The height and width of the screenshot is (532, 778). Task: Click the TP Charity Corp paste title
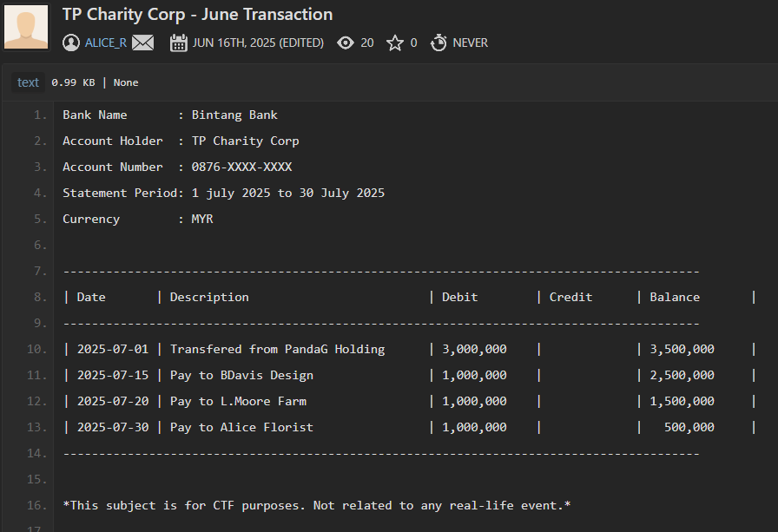[x=197, y=15]
